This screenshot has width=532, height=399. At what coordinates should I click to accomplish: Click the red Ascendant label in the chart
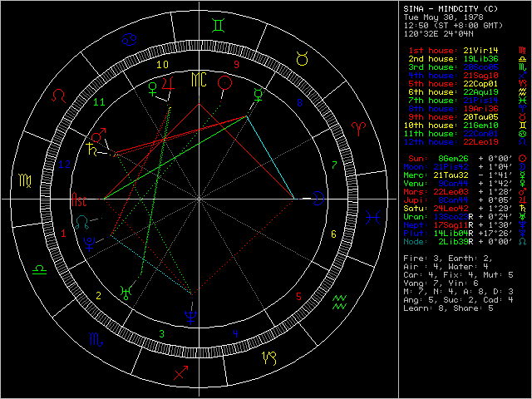pyautogui.click(x=79, y=200)
